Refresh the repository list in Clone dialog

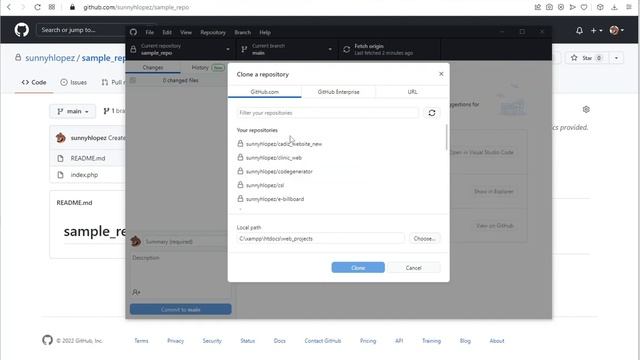click(x=432, y=113)
